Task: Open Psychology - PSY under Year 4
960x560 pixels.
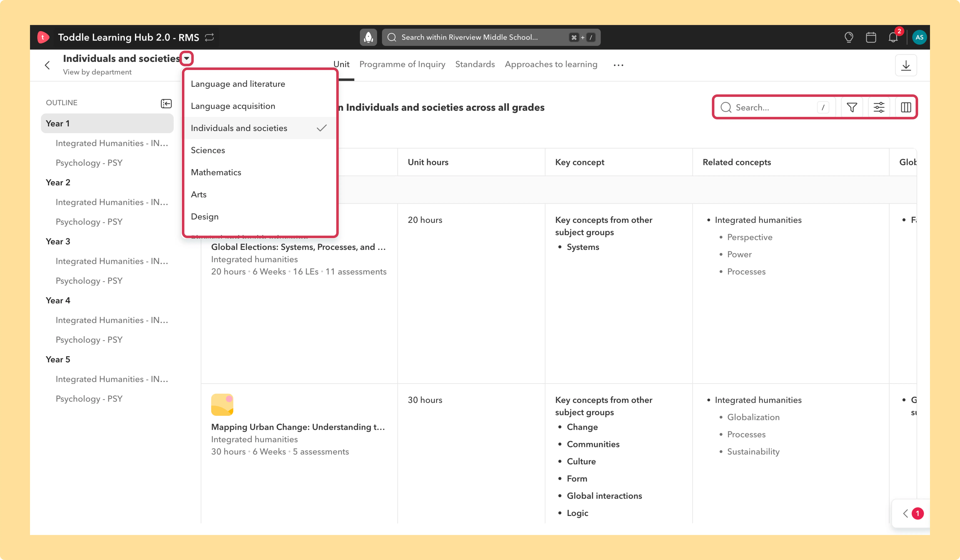Action: click(89, 340)
